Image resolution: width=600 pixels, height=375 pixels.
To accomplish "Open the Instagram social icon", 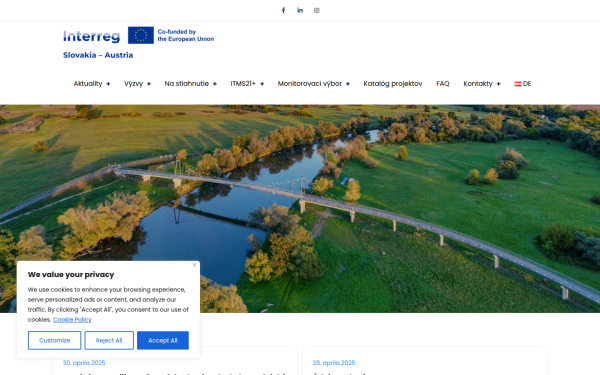I will point(317,10).
